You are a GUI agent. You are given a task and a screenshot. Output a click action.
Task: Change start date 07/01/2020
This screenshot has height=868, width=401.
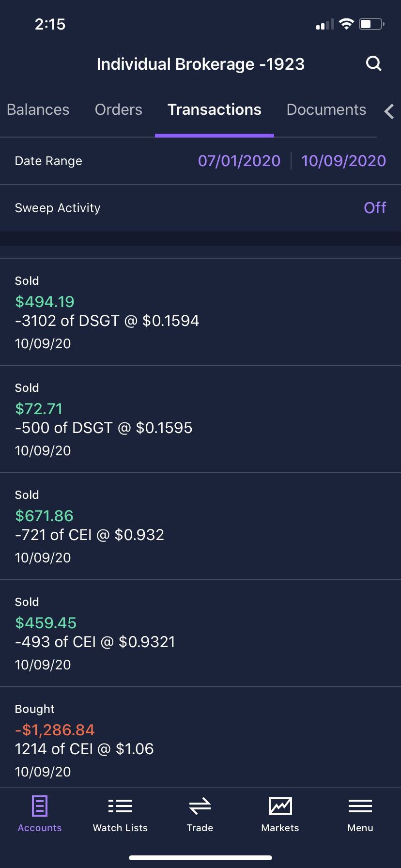pos(239,161)
